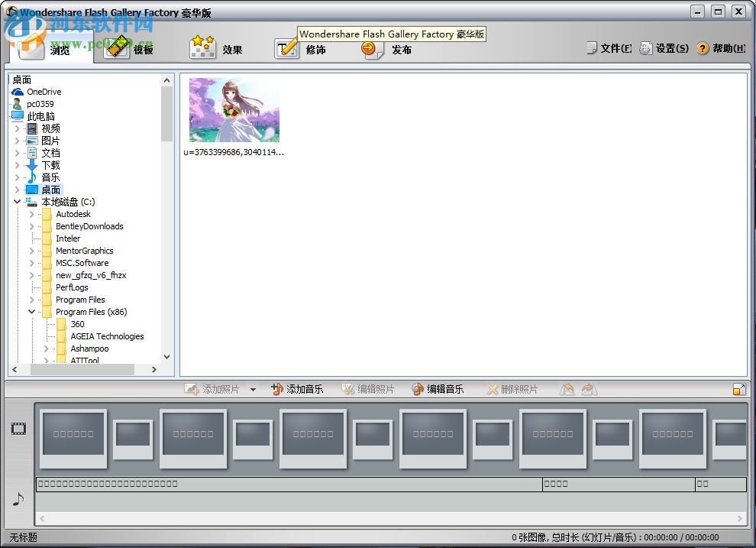Viewport: 756px width, 548px height.
Task: Click the 编辑照片 edit photo icon
Action: point(347,388)
